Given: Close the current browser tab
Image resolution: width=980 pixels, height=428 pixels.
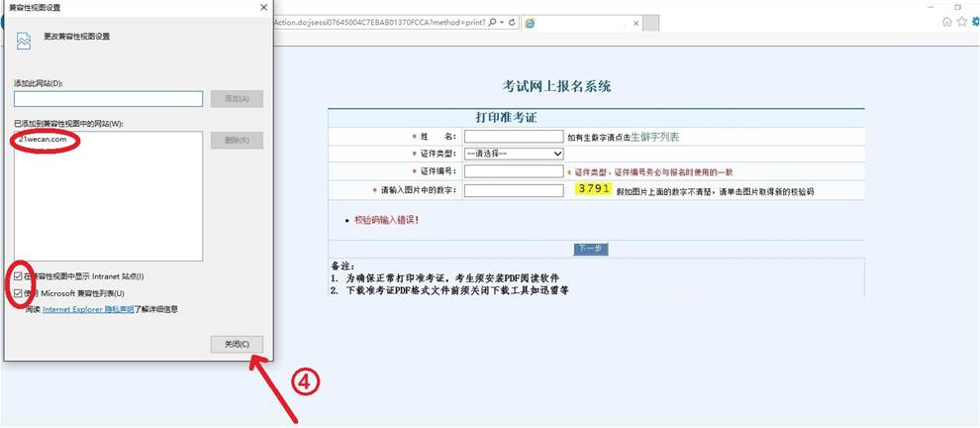Looking at the screenshot, I should click(638, 22).
